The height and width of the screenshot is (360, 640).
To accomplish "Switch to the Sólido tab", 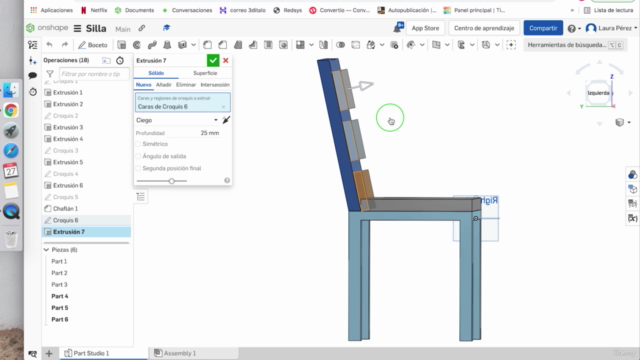I will [156, 73].
